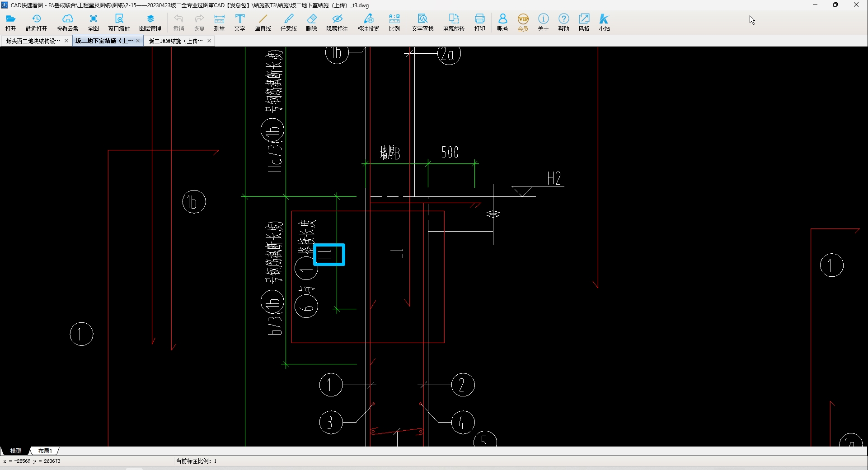
Task: Click the circled 4 rebar marker
Action: (x=463, y=423)
